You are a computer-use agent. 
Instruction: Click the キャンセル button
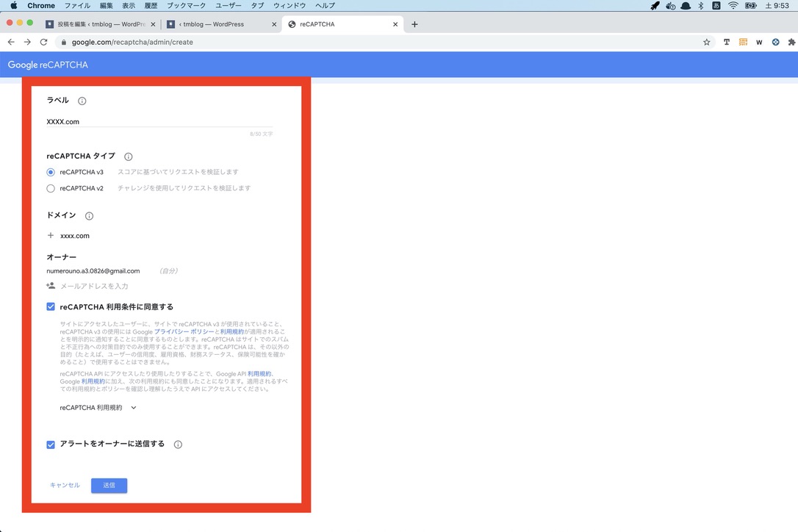(x=65, y=485)
